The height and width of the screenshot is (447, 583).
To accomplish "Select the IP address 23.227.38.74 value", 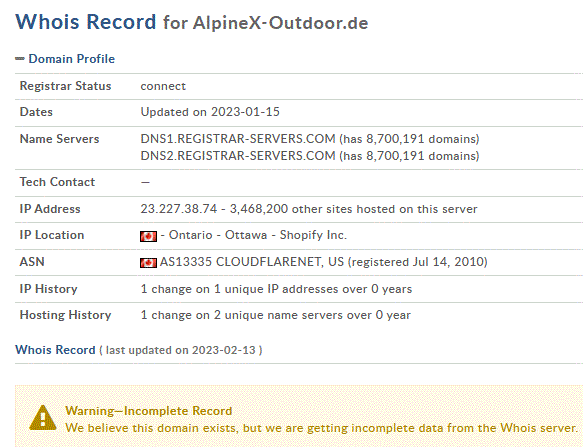I will (179, 209).
